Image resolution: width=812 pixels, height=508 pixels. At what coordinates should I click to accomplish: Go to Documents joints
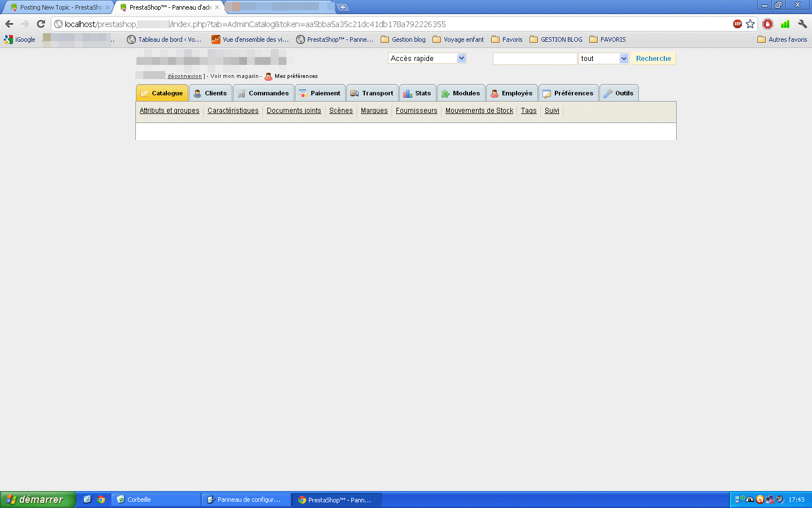pyautogui.click(x=294, y=111)
